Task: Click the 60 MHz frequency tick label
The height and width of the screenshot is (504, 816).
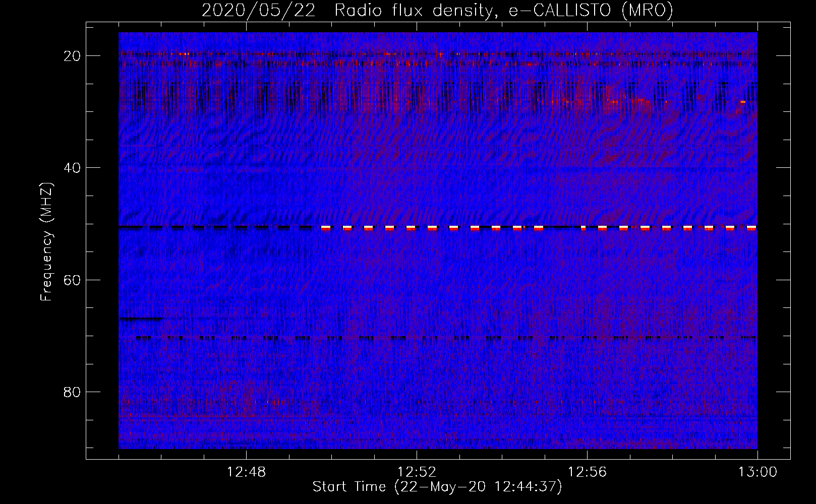Action: coord(73,280)
